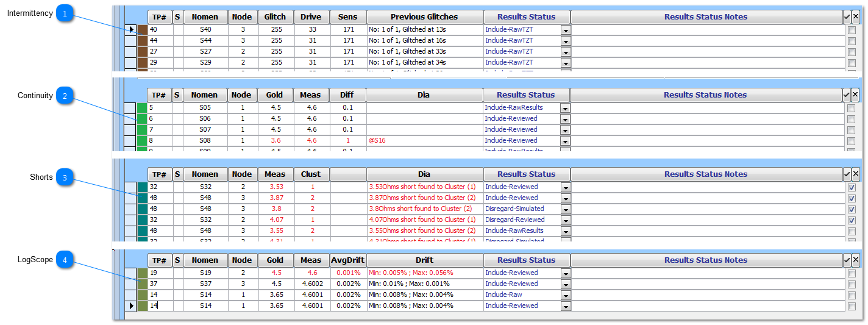Select the red '@S16' Dia cell
The width and height of the screenshot is (868, 325).
pos(424,140)
